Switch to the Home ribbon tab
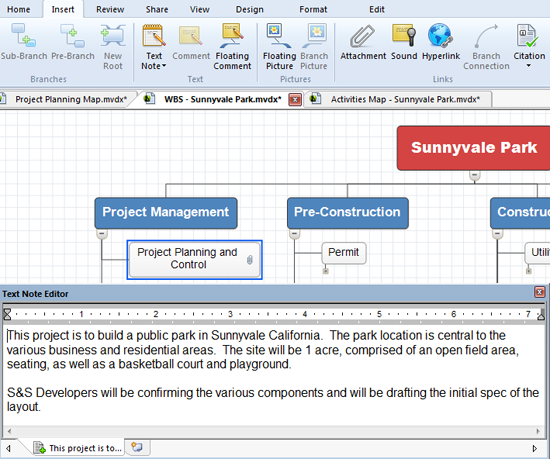This screenshot has height=459, width=550. tap(19, 9)
